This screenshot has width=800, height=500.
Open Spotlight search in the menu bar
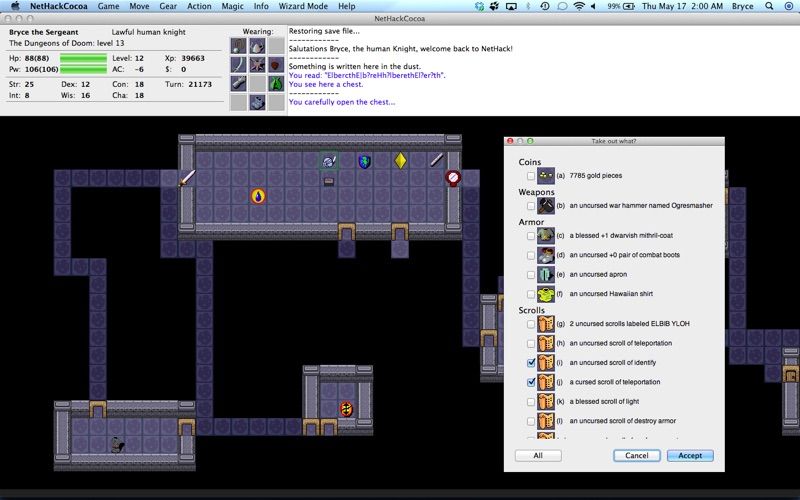point(769,6)
